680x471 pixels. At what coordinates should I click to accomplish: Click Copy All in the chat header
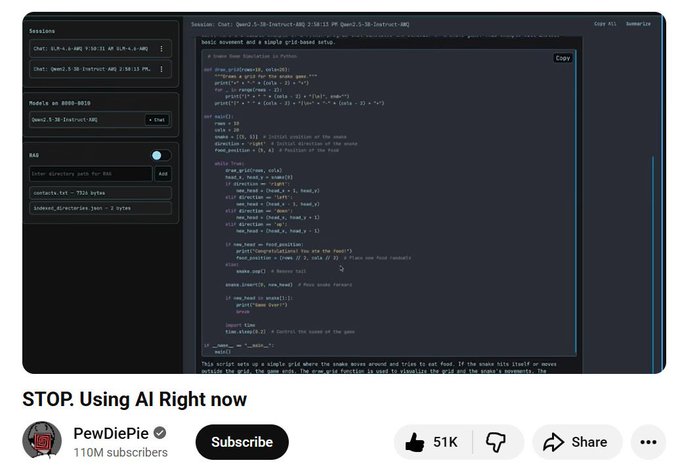pyautogui.click(x=605, y=24)
